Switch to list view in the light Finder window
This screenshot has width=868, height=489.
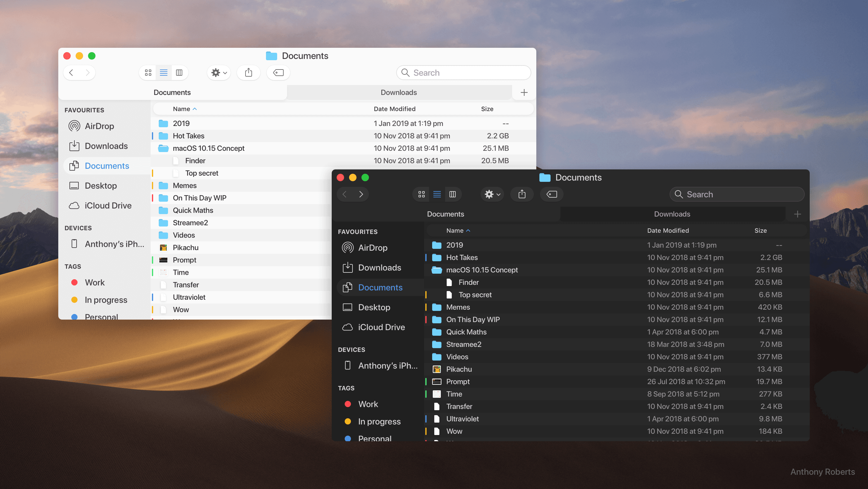163,73
